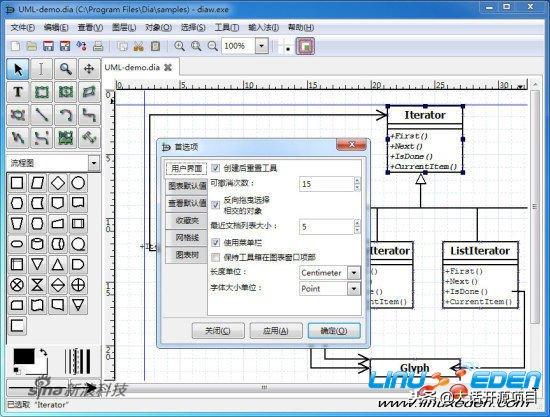Click the Cut scissors icon
The height and width of the screenshot is (417, 550).
(139, 46)
